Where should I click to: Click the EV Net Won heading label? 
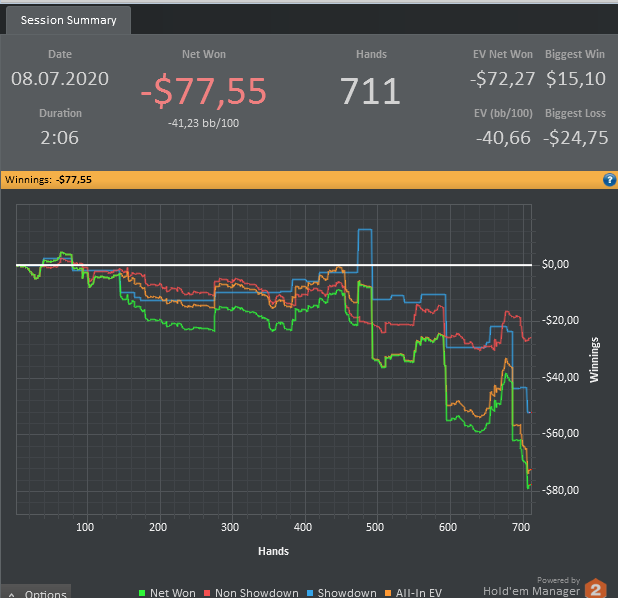coord(503,54)
